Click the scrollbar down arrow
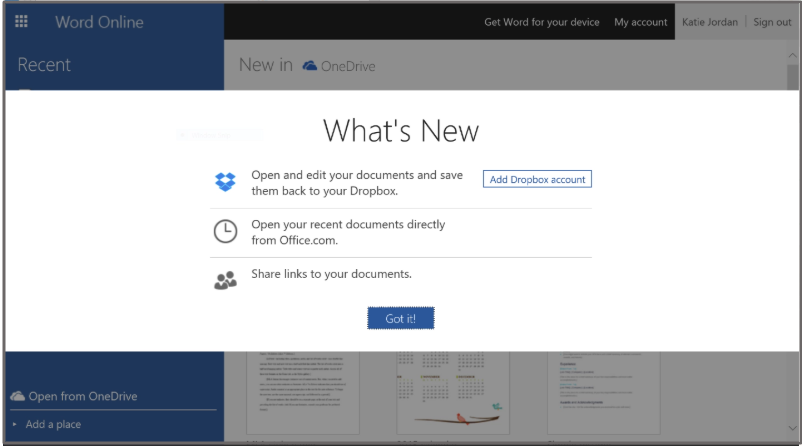Screen dimensions: 802x446 (792, 428)
